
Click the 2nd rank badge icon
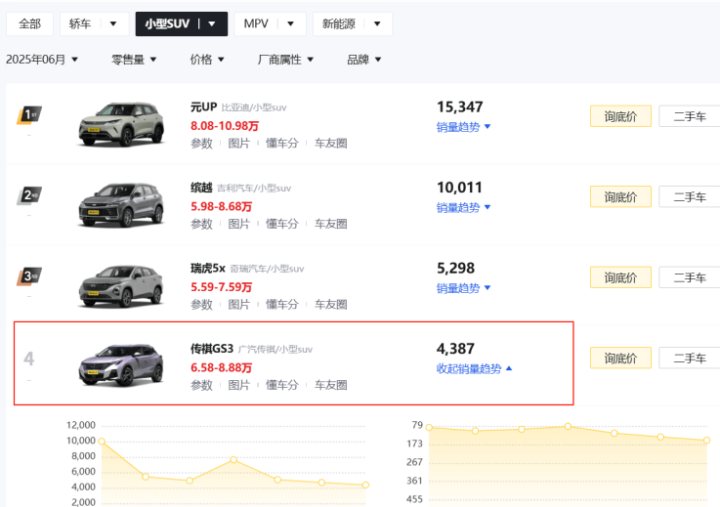pos(29,196)
